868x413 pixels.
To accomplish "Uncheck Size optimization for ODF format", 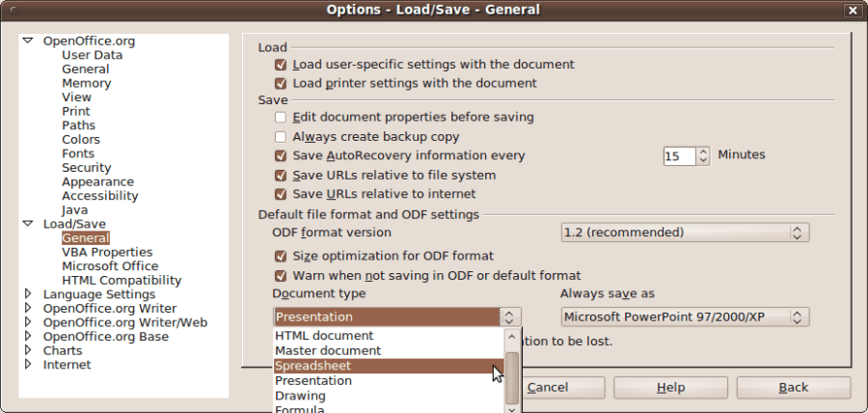I will 281,257.
